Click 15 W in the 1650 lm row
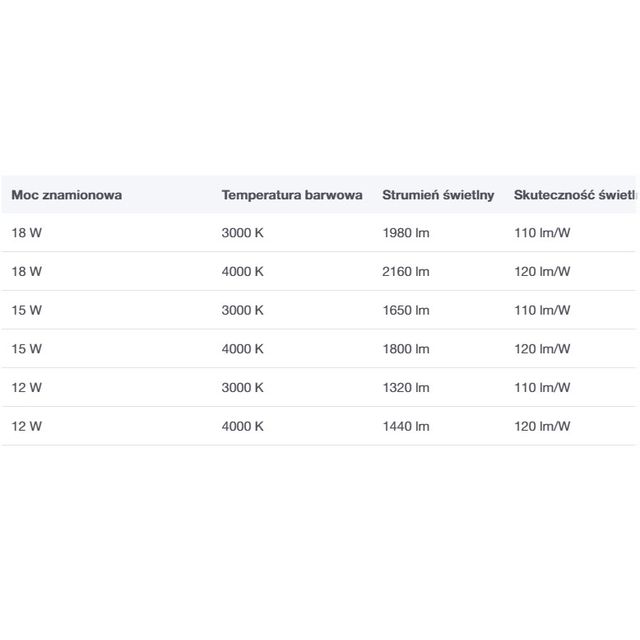 coord(27,310)
